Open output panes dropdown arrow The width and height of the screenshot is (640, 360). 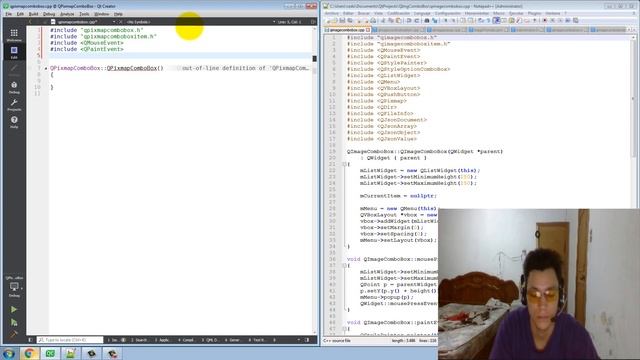coord(299,340)
